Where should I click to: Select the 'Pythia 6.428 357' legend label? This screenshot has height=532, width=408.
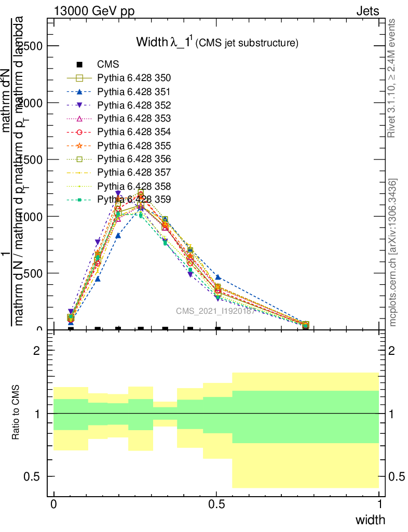pos(134,172)
